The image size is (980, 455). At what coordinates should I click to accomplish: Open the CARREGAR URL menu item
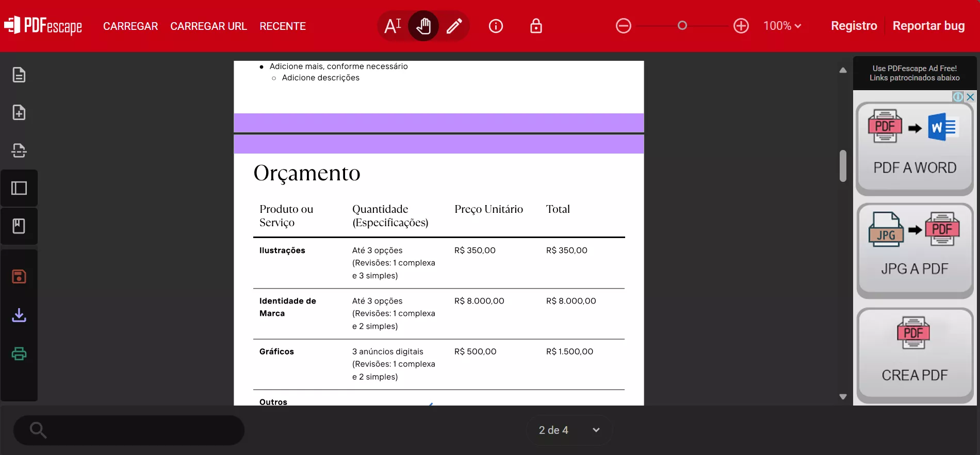[209, 26]
